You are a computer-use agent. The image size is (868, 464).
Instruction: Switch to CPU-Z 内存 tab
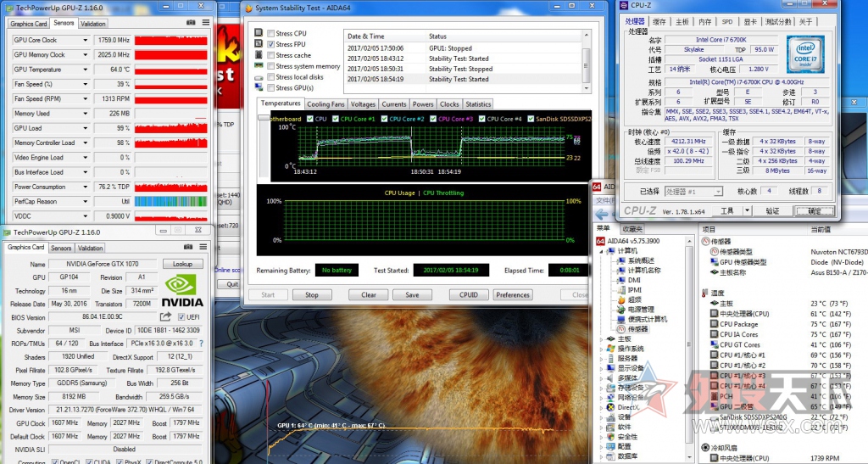pyautogui.click(x=704, y=21)
